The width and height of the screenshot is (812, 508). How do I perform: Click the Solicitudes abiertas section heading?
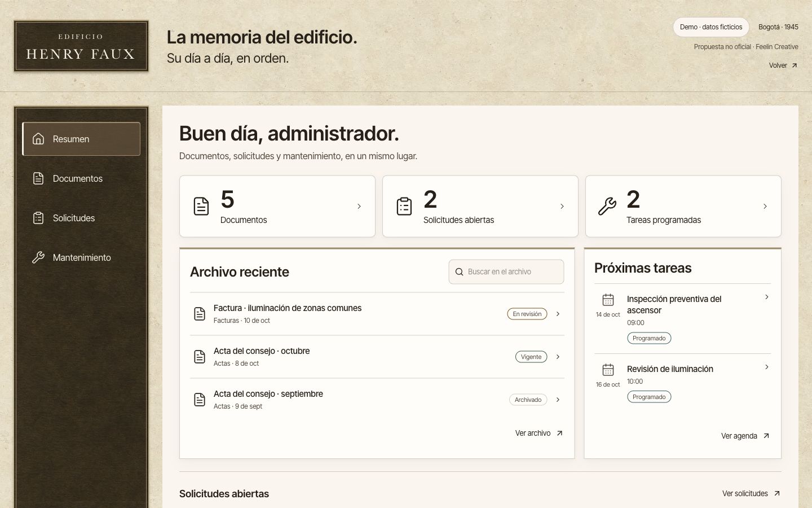(224, 494)
